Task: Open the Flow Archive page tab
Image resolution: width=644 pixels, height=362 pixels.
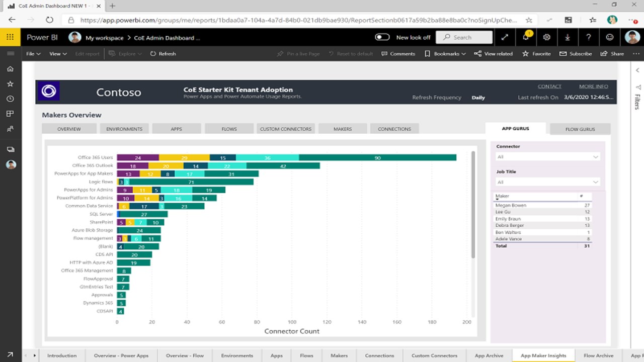Action: 598,355
